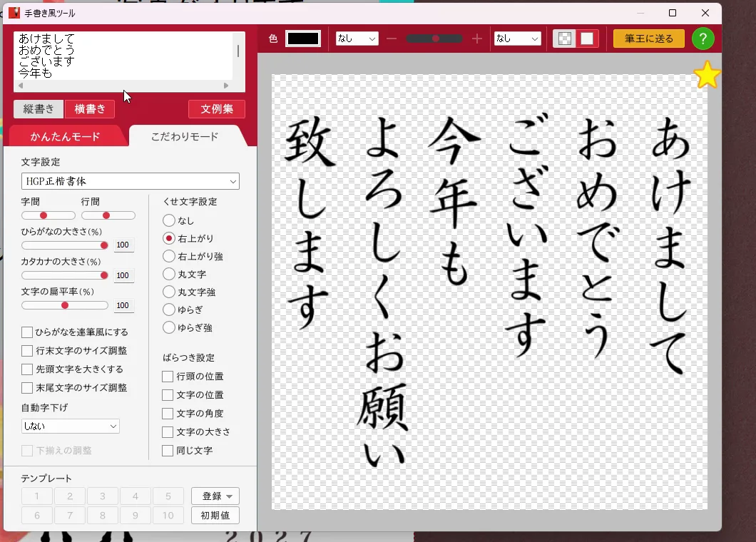Select template slot 10

(168, 516)
